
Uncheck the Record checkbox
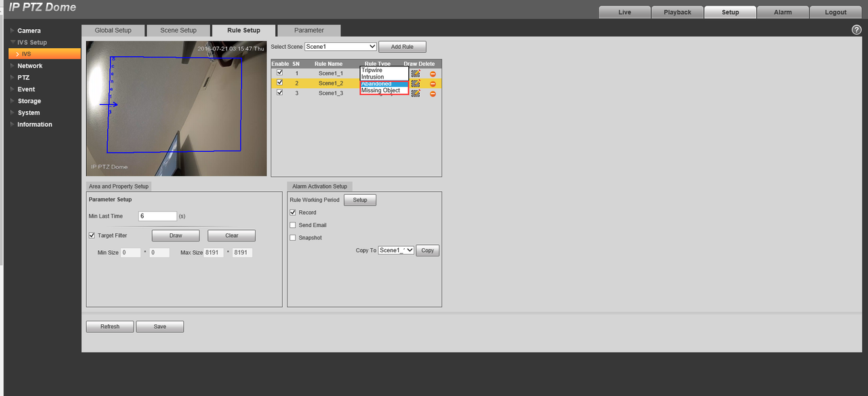click(293, 212)
